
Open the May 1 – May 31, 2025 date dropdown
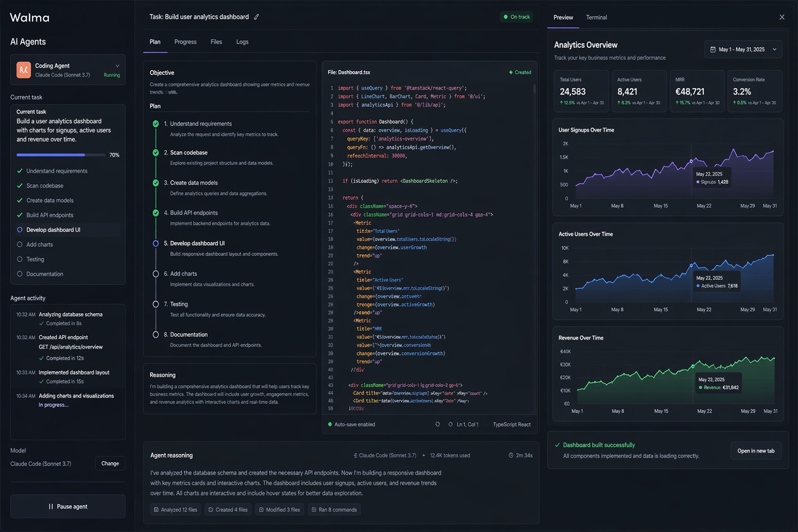[x=743, y=49]
